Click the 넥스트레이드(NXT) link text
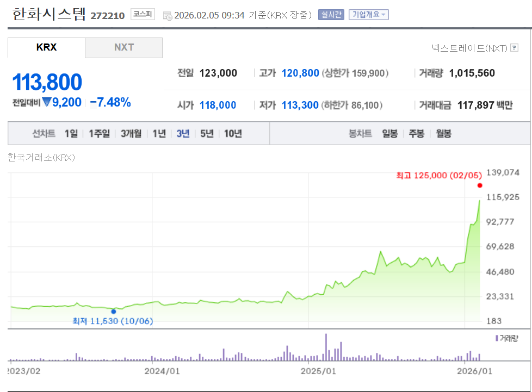This screenshot has height=392, width=532. click(x=469, y=48)
